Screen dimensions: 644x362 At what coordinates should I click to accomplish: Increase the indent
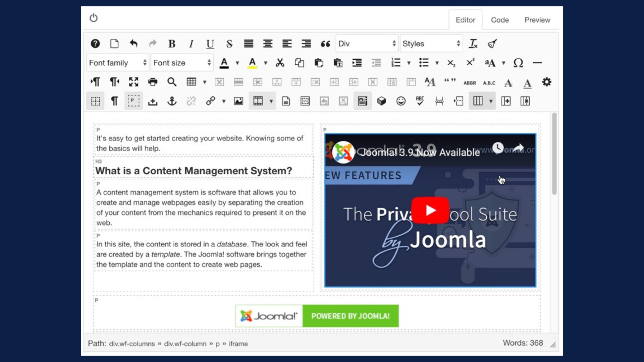coord(357,63)
